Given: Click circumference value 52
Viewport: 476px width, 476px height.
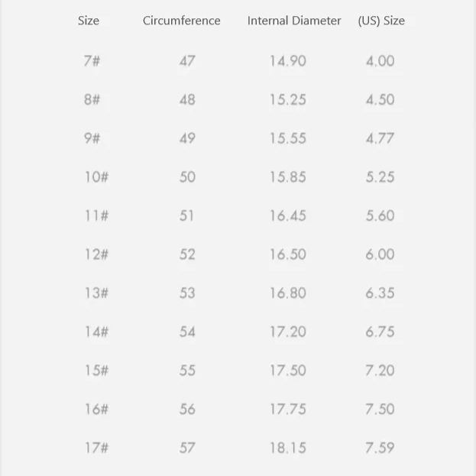Looking at the screenshot, I should coord(187,254).
